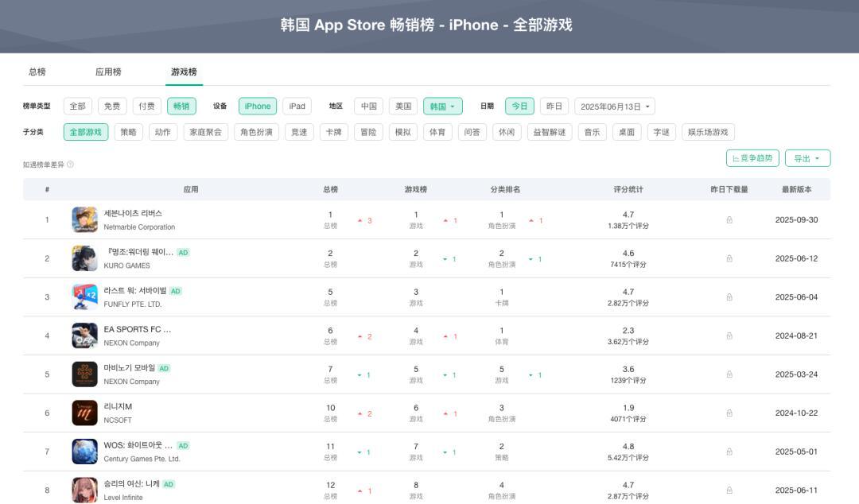Switch to the 总榜 tab
859x504 pixels.
click(x=37, y=72)
